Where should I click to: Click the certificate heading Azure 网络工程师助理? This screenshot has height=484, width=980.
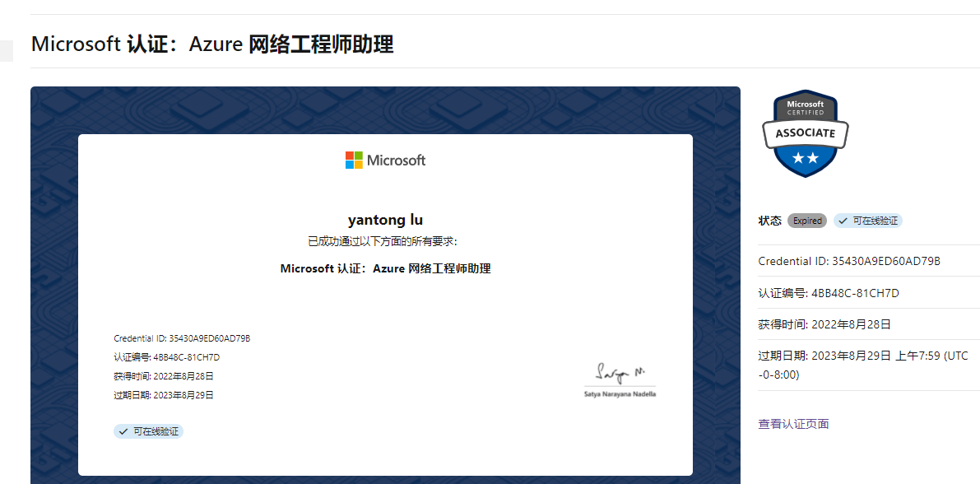385,268
